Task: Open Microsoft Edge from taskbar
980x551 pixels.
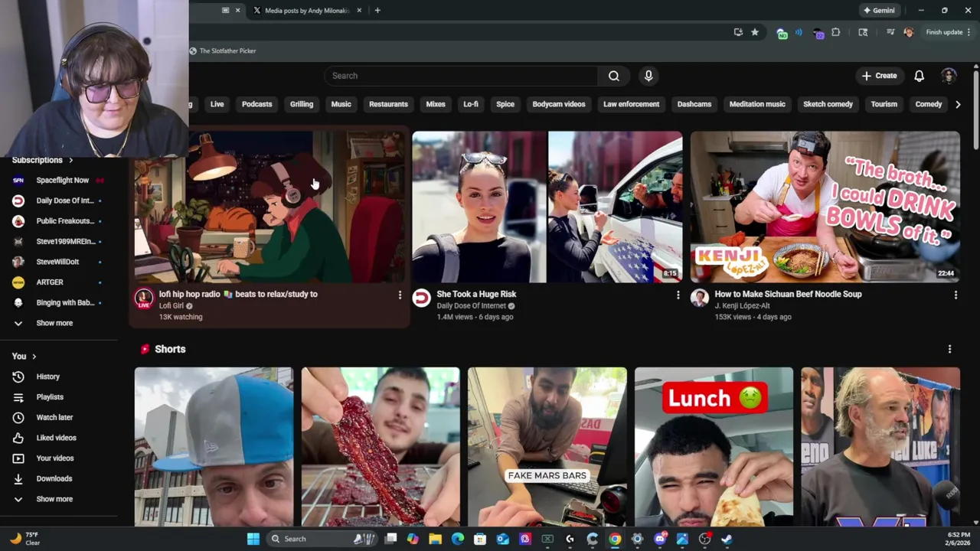Action: click(x=458, y=539)
